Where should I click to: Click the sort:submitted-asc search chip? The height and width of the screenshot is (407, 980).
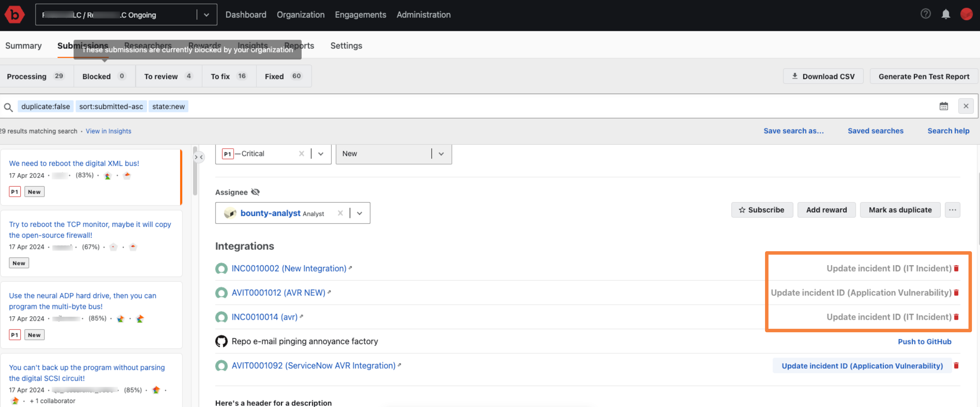(111, 107)
